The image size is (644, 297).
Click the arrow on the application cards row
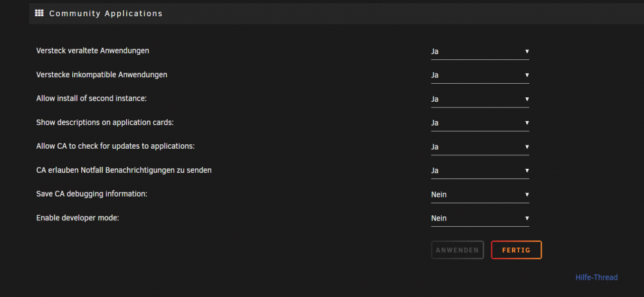pyautogui.click(x=527, y=123)
